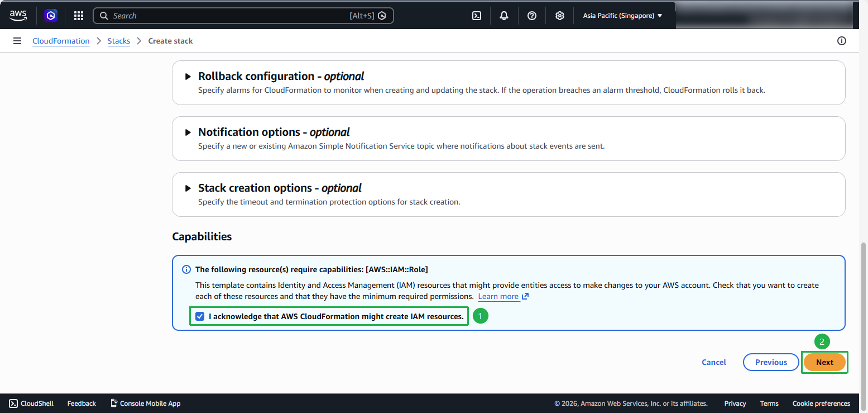The height and width of the screenshot is (413, 868).
Task: Open CloudShell from the top bar icon
Action: click(477, 16)
